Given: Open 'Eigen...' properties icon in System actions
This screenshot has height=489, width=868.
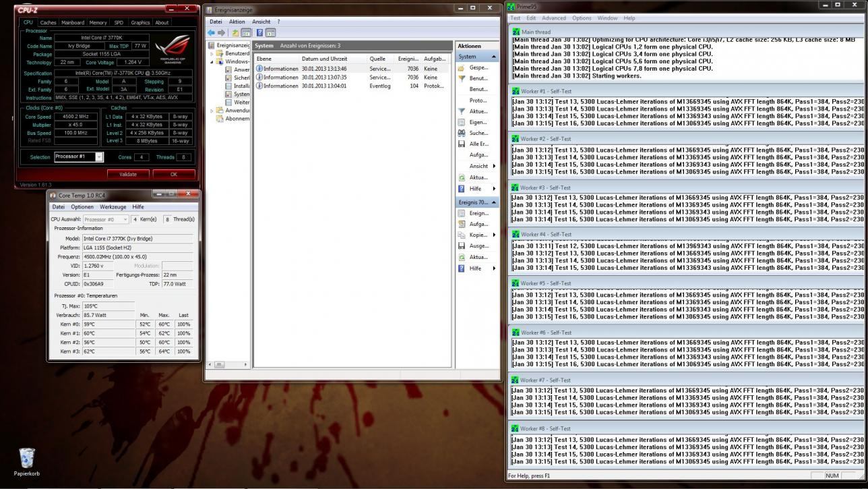Looking at the screenshot, I should [x=462, y=122].
